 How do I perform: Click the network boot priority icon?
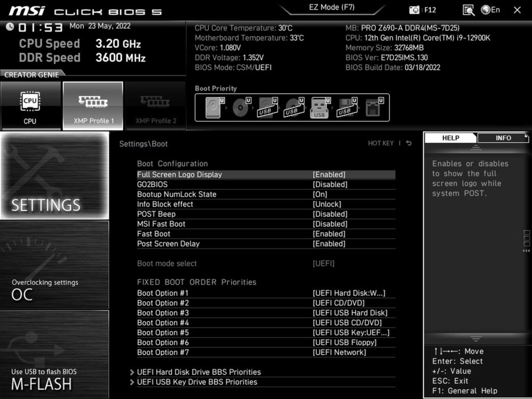point(374,108)
